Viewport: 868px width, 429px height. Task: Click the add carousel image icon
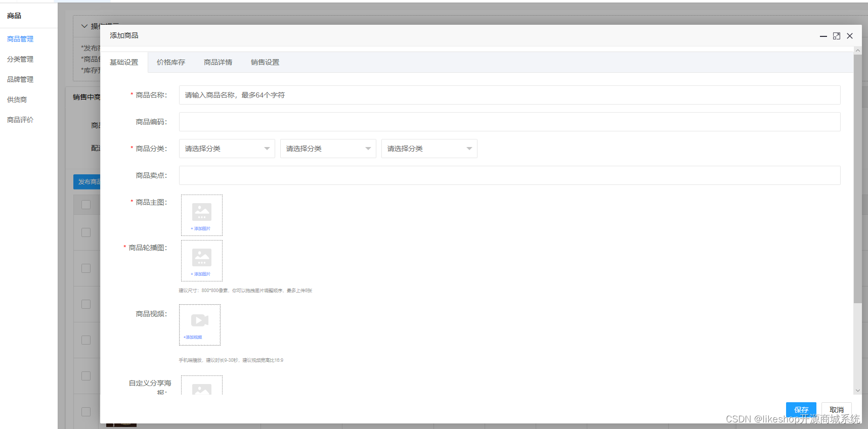(x=202, y=257)
